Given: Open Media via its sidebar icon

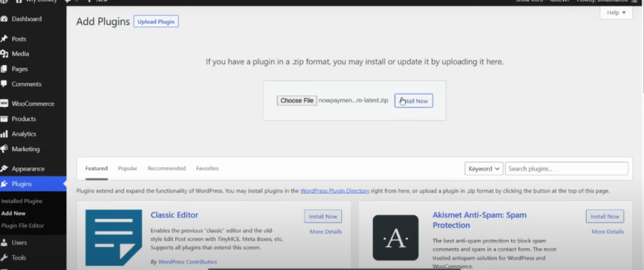Looking at the screenshot, I should [x=4, y=54].
